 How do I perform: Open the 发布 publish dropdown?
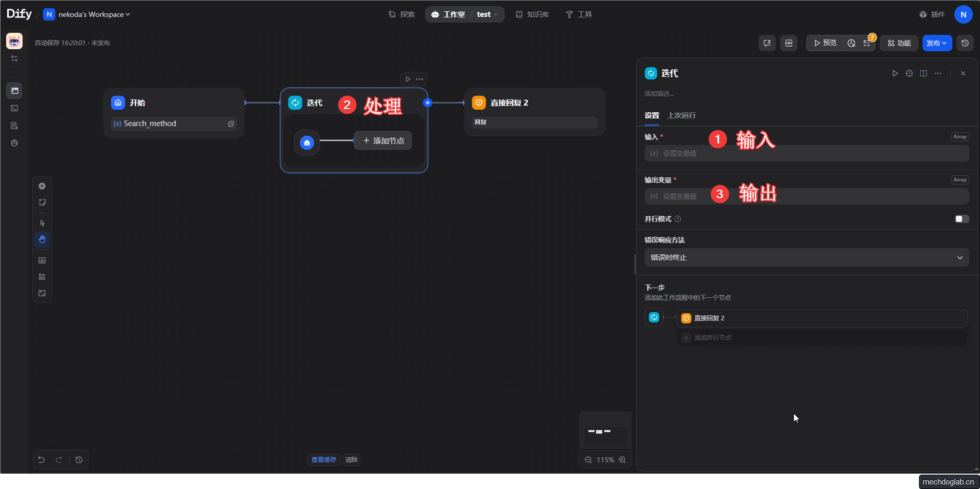pyautogui.click(x=937, y=43)
